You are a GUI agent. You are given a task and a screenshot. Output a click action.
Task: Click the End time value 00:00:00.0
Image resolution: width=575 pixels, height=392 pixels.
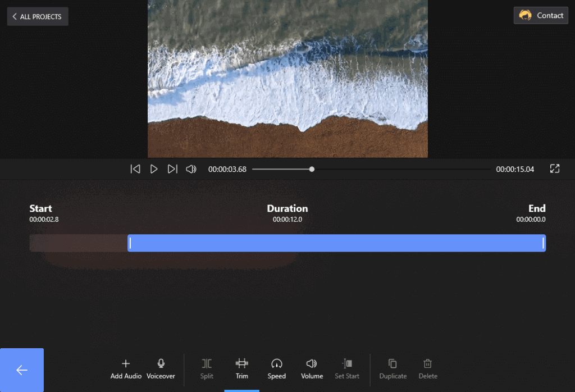[531, 219]
